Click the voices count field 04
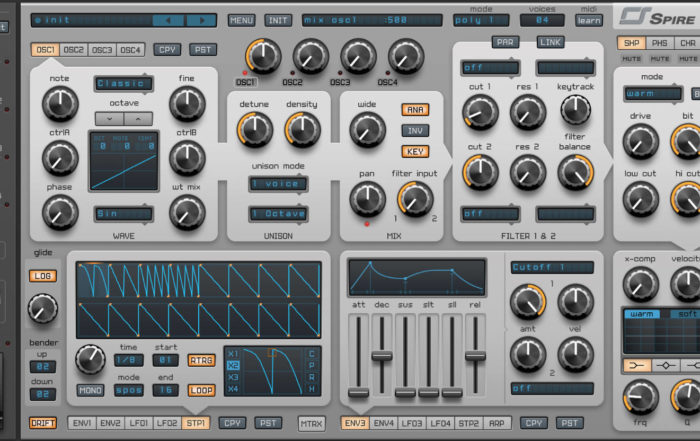Viewport: 700px width, 441px height. pos(542,20)
